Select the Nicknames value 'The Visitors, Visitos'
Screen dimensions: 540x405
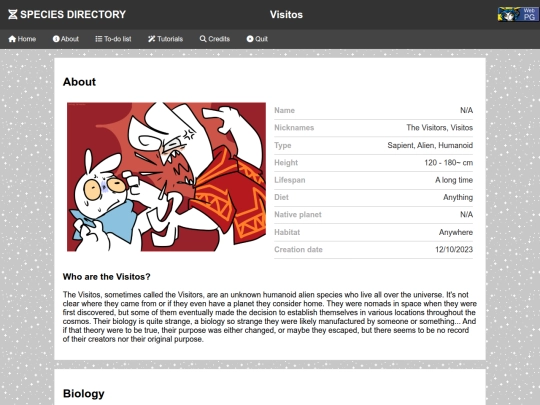pos(439,128)
